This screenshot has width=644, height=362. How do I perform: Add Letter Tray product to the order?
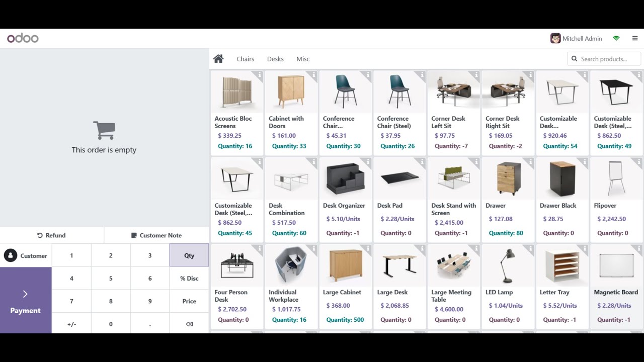[x=562, y=287]
